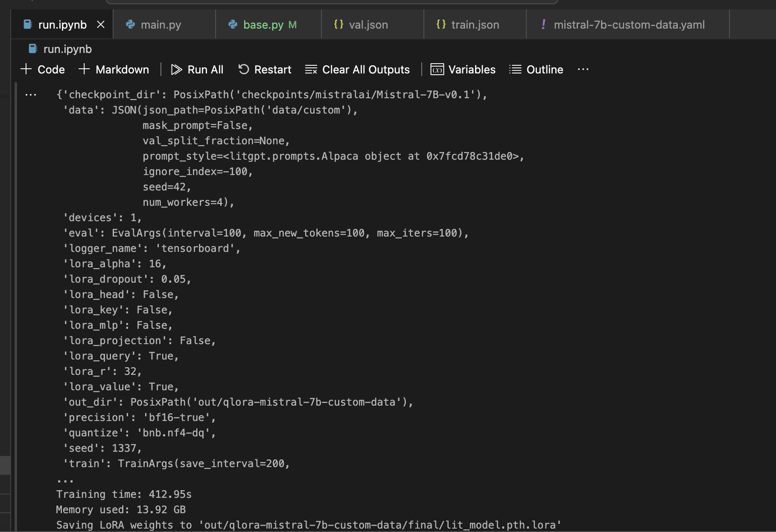Click the seed=42 line
The width and height of the screenshot is (776, 532).
167,187
